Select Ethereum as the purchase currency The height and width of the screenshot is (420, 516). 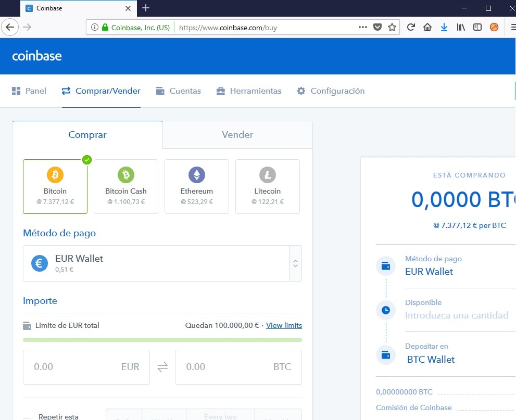tap(196, 187)
